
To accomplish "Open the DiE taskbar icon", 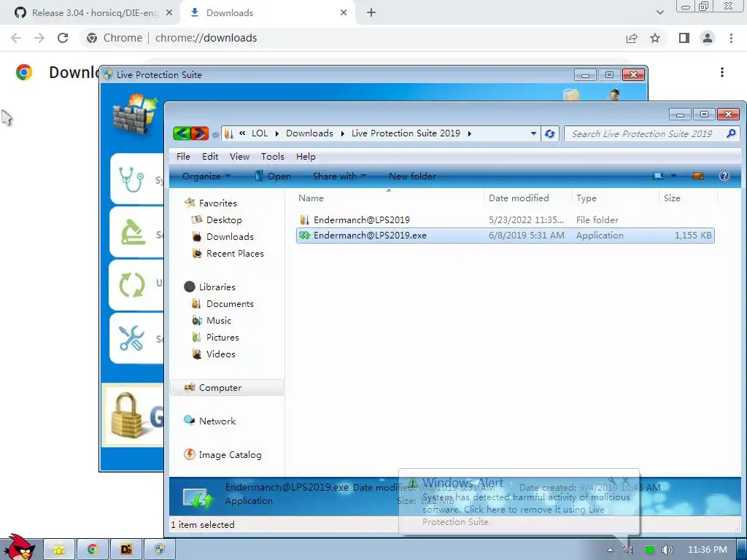I will pyautogui.click(x=125, y=550).
